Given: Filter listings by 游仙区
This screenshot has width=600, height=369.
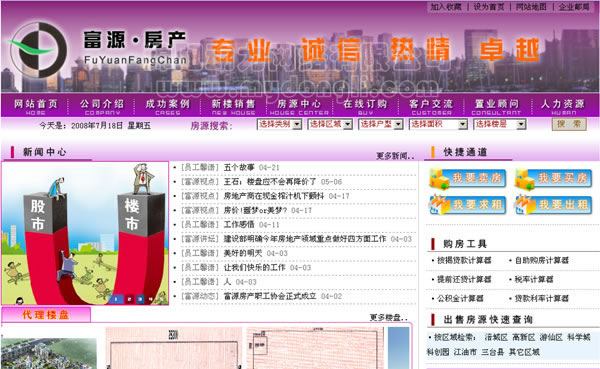Looking at the screenshot, I should pyautogui.click(x=551, y=337).
